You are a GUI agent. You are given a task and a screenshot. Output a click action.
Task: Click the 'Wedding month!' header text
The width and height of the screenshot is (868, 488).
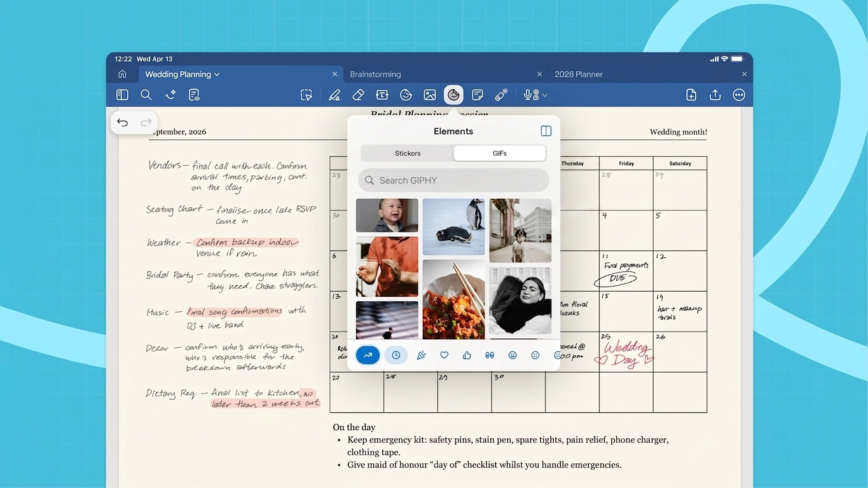[678, 132]
